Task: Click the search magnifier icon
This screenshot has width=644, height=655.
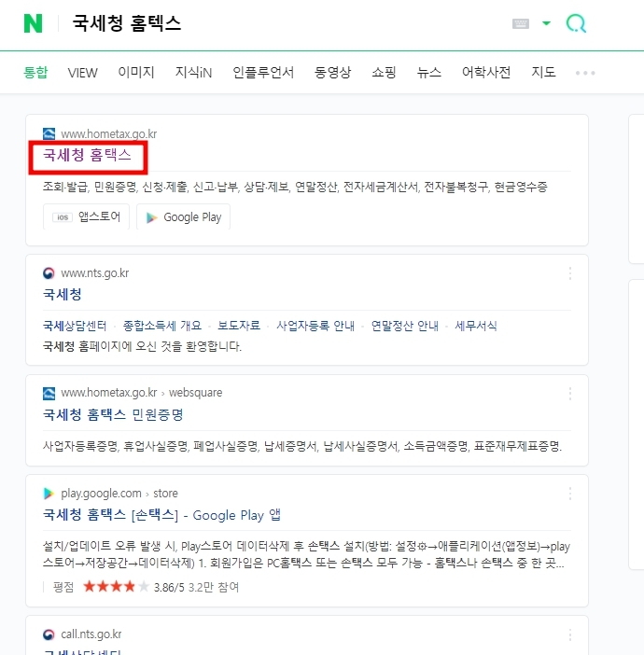Action: (x=576, y=23)
